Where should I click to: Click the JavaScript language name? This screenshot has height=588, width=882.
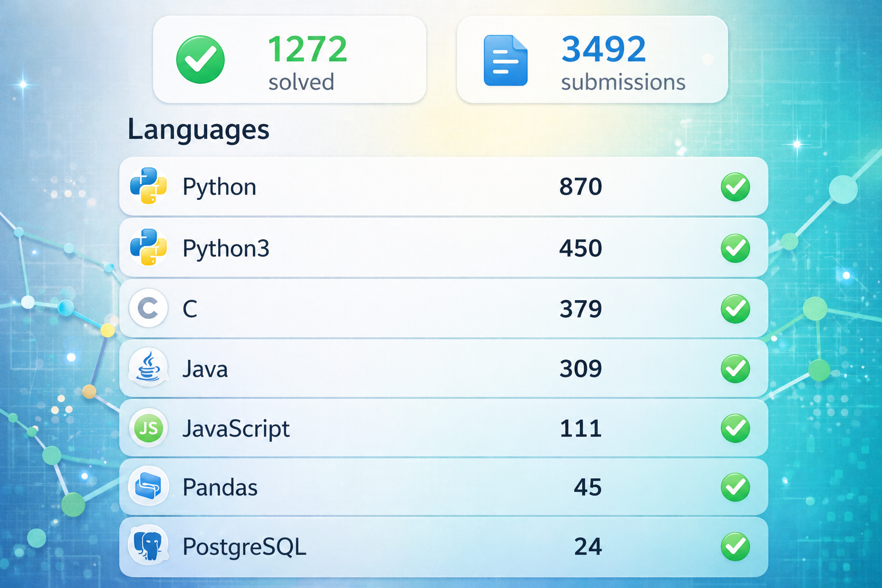pos(236,429)
